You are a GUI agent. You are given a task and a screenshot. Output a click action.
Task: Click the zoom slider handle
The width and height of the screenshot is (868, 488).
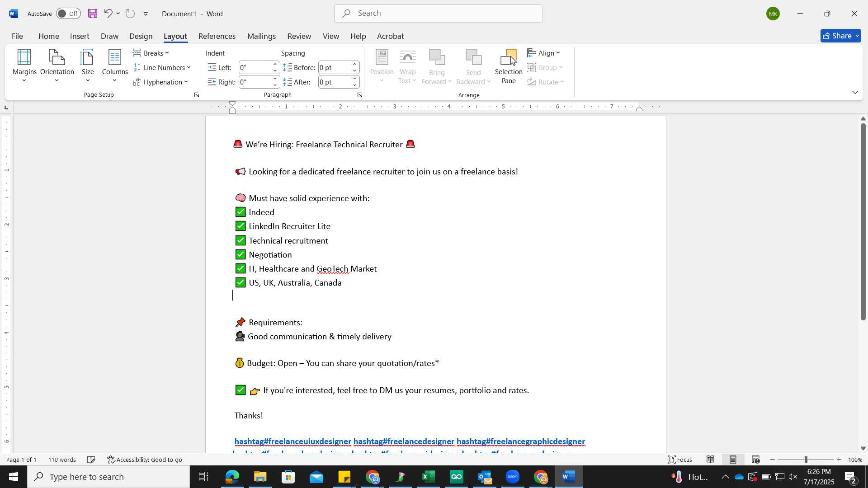[x=806, y=460]
